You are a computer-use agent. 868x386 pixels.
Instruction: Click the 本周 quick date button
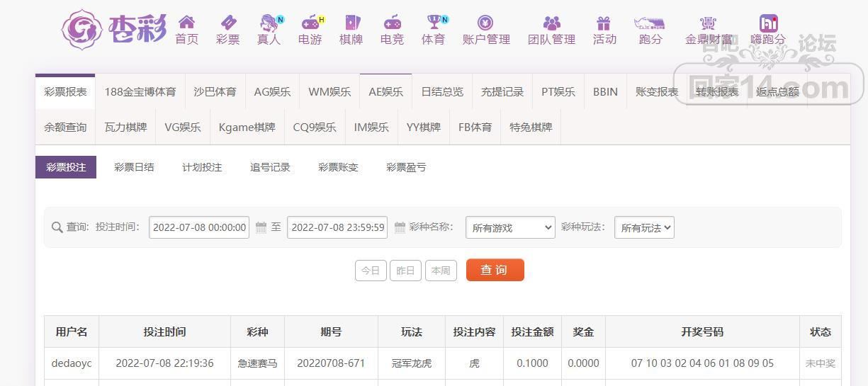click(x=441, y=271)
